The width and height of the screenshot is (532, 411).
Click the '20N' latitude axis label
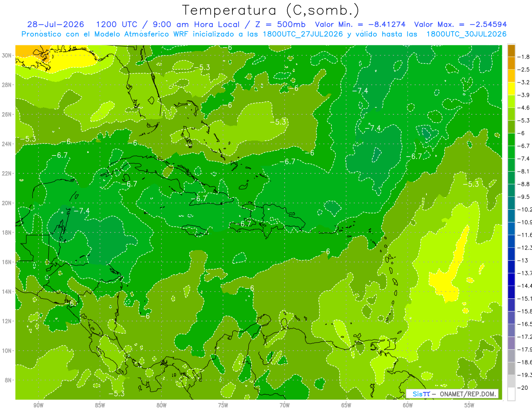(x=7, y=203)
